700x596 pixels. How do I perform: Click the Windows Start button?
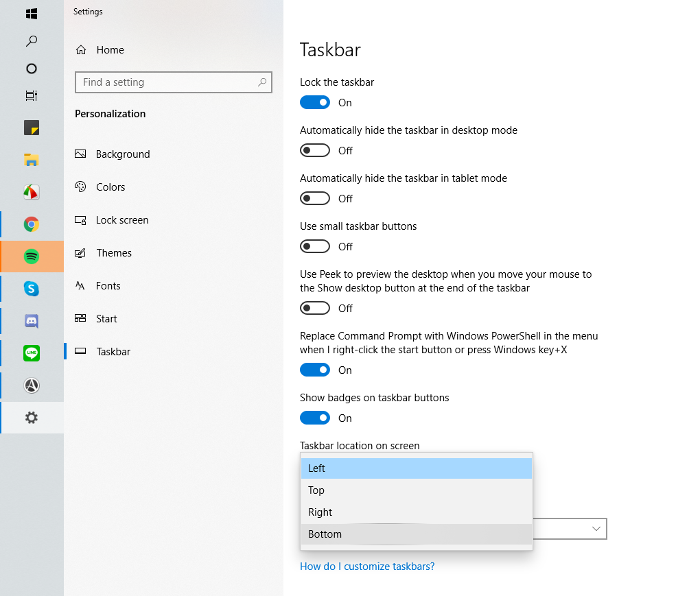[32, 14]
